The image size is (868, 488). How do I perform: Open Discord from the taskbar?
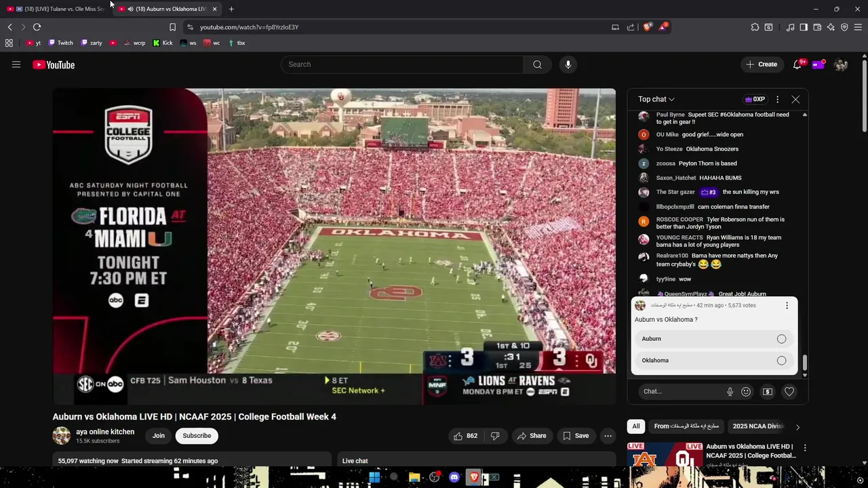point(454,477)
